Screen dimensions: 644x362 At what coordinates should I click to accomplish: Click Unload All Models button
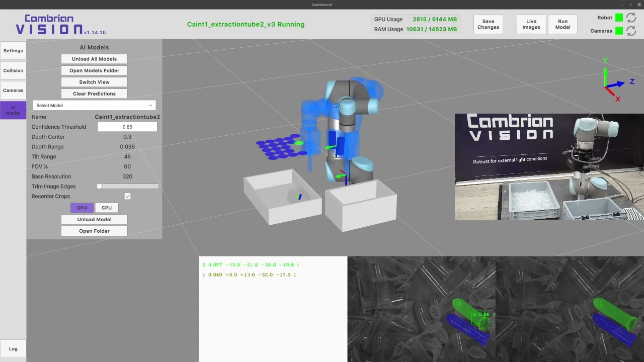point(94,59)
